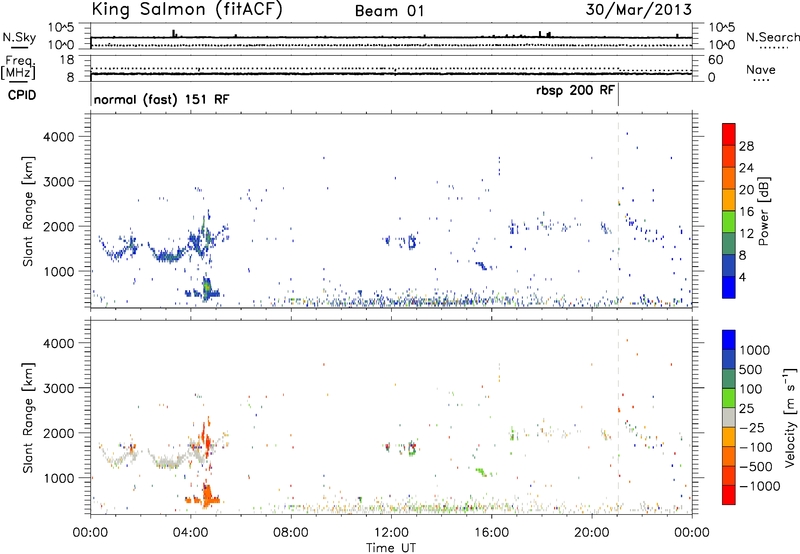Screen dimensions: 800x554
Task: Click the "Time UT" axis title
Action: pyautogui.click(x=391, y=548)
